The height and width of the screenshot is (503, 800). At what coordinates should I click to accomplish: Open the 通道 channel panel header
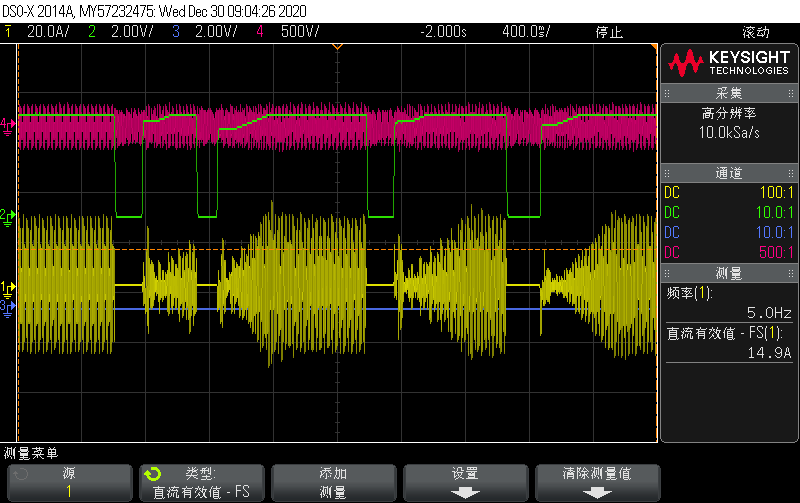coord(728,173)
